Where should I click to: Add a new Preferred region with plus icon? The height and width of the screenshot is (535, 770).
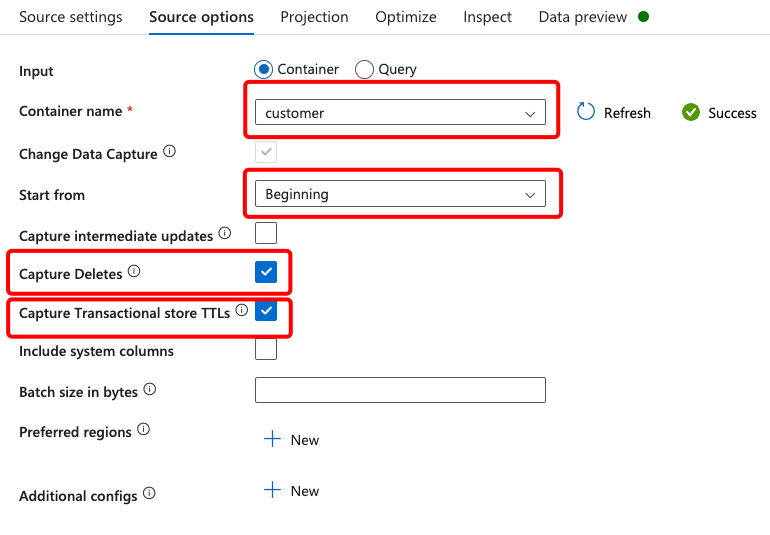click(x=273, y=439)
